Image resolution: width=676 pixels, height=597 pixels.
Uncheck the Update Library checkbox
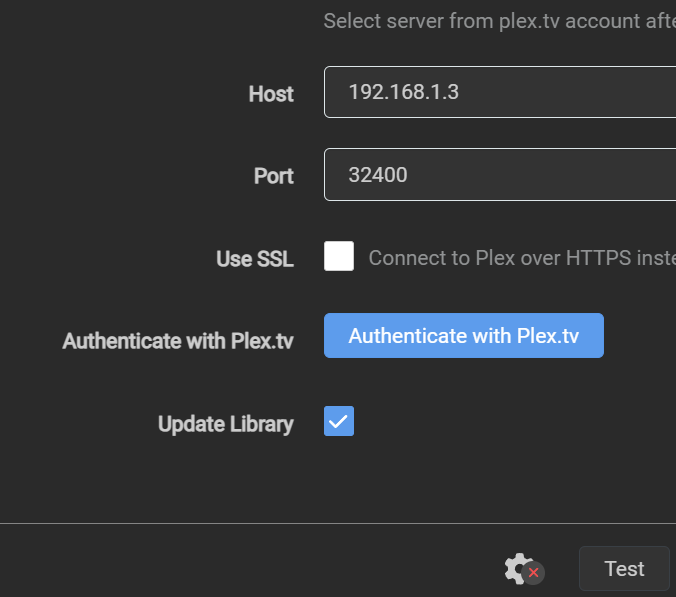[339, 421]
